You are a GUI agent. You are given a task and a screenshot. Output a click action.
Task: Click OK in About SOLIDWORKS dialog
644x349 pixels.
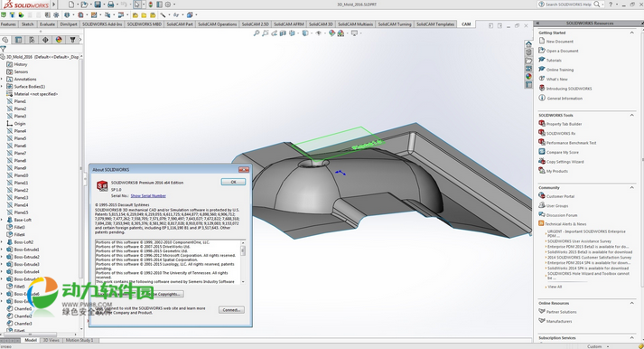(x=233, y=182)
